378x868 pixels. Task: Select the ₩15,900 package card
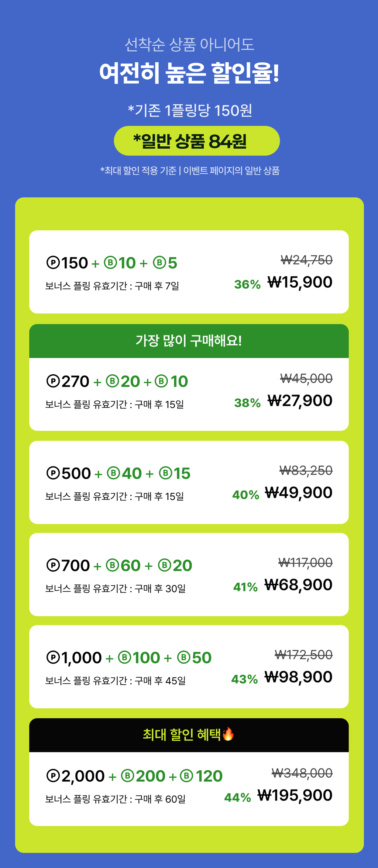tap(189, 272)
